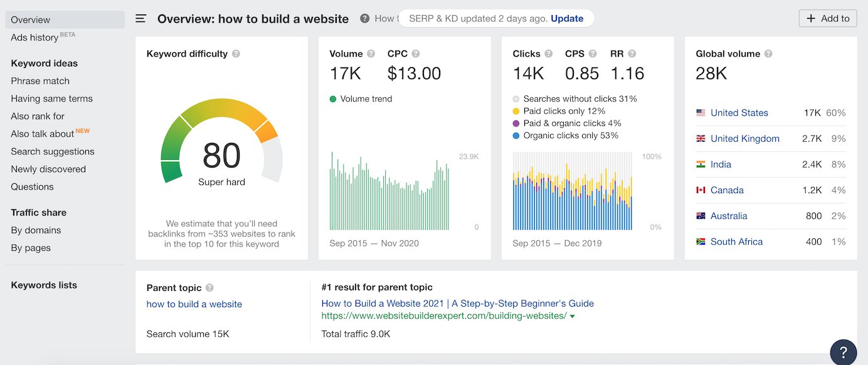Click Update link for SERP & KD
Image resolution: width=868 pixels, height=365 pixels.
pyautogui.click(x=567, y=19)
